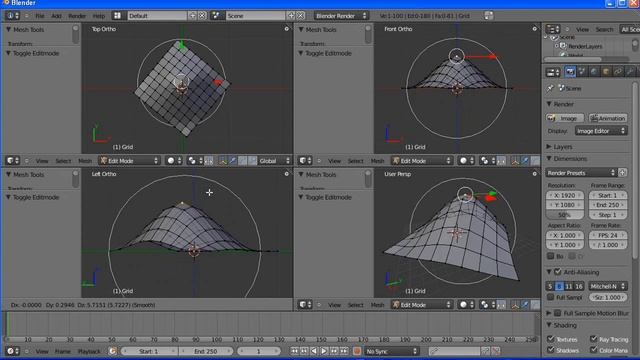The height and width of the screenshot is (360, 640).
Task: Click the properties editor type icon
Action: pos(553,72)
